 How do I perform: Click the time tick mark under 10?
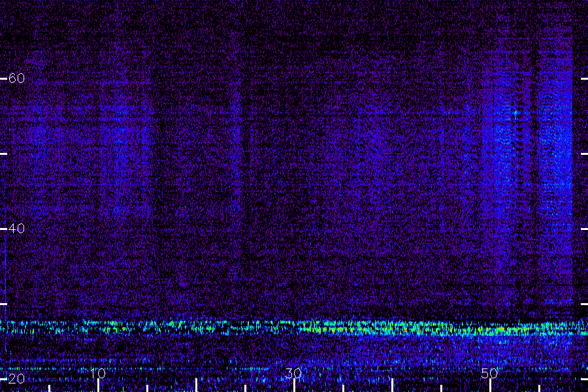coord(98,385)
